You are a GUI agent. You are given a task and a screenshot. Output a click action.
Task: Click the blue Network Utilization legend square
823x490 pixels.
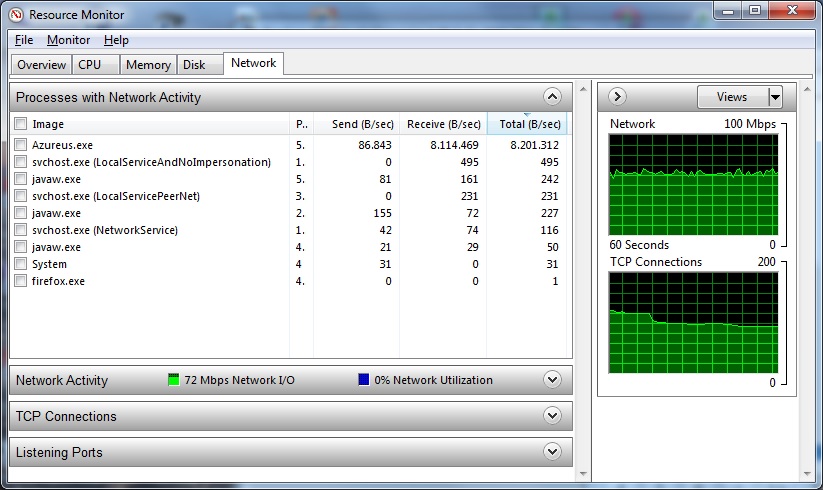[363, 380]
